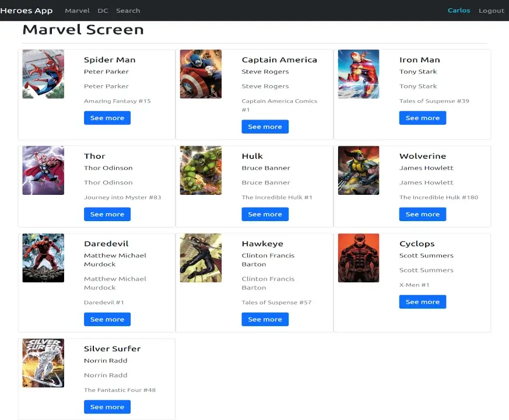Click the Thor lightning thumbnail
509x420 pixels.
click(43, 170)
